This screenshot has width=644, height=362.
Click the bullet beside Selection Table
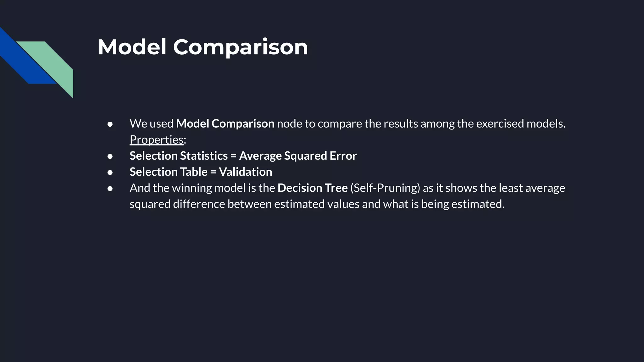point(110,172)
